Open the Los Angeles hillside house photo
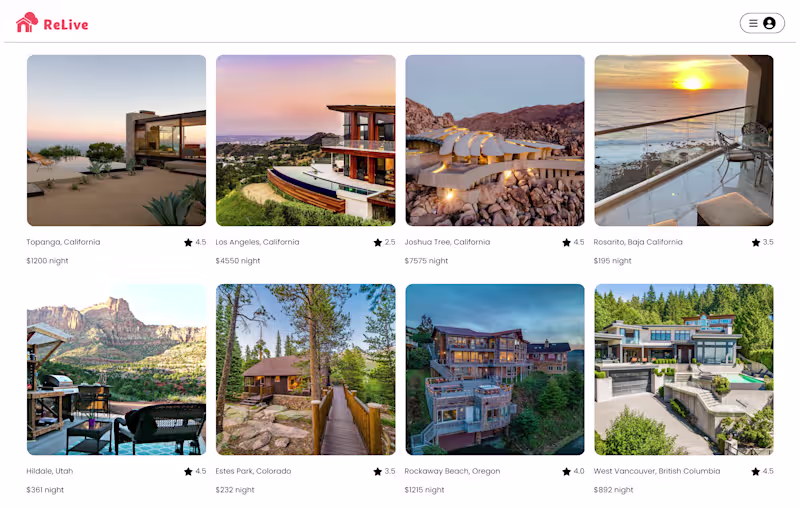 (x=306, y=140)
